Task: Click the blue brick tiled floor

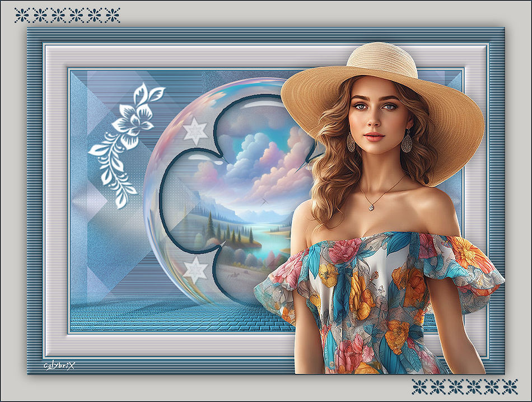Action: click(x=140, y=316)
